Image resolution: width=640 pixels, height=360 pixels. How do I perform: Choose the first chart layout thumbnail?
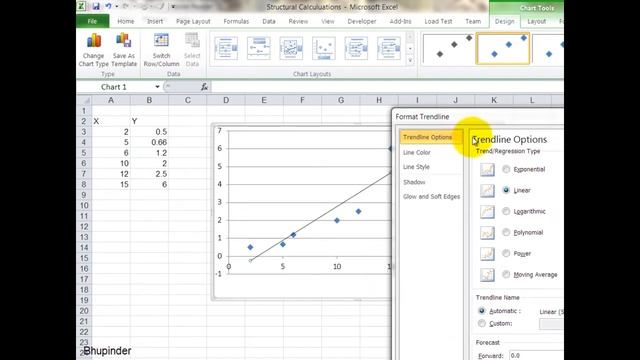(226, 48)
